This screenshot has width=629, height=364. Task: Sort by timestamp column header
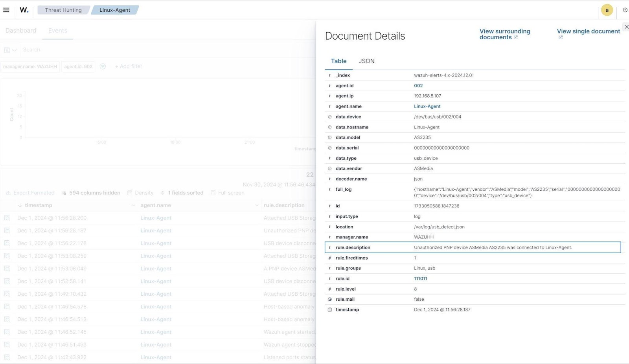38,205
